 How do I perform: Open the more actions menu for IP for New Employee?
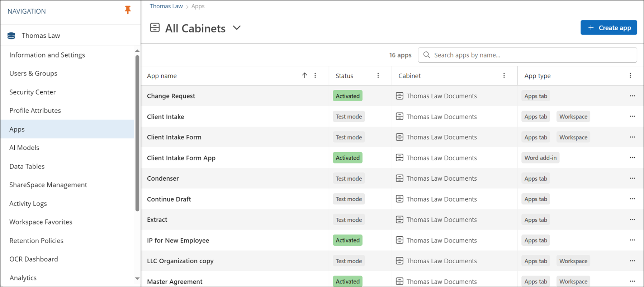tap(632, 240)
